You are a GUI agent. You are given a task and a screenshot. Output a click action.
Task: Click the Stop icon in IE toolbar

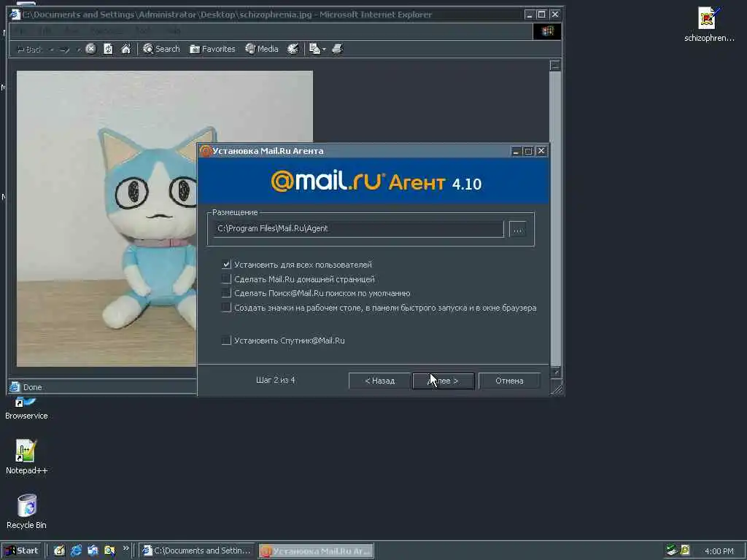[90, 49]
